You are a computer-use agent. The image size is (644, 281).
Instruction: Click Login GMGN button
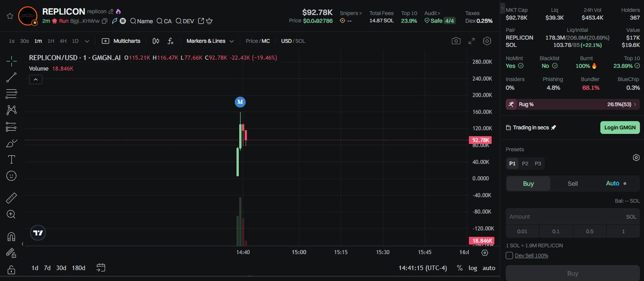point(620,127)
